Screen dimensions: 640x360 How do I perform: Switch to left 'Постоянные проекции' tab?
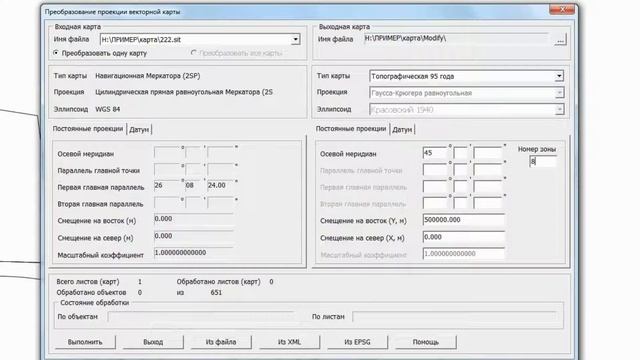point(88,129)
